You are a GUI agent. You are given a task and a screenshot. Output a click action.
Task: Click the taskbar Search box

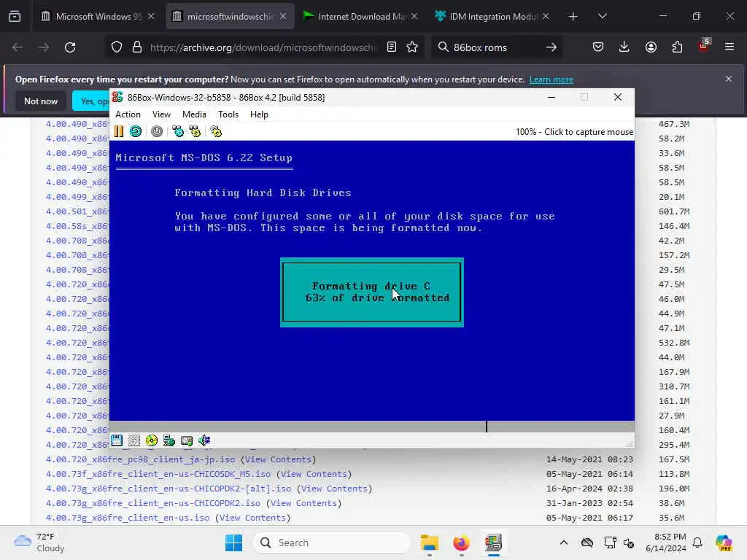click(332, 542)
